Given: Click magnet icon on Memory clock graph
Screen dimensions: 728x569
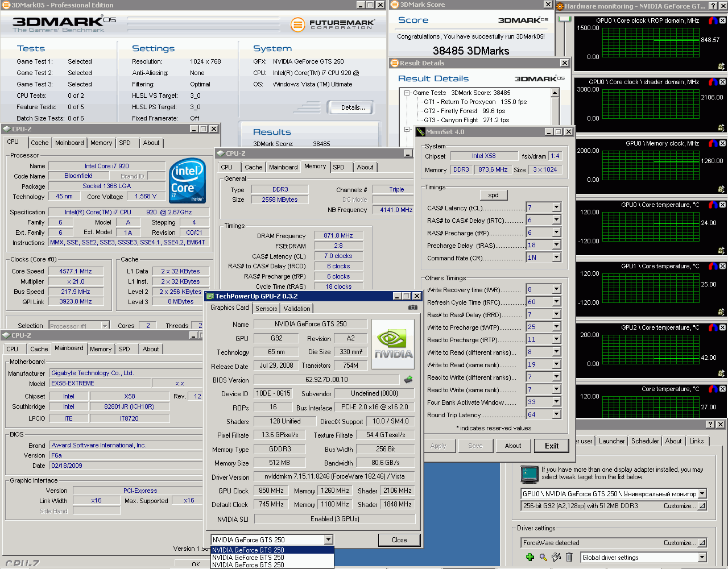Looking at the screenshot, I should (713, 143).
